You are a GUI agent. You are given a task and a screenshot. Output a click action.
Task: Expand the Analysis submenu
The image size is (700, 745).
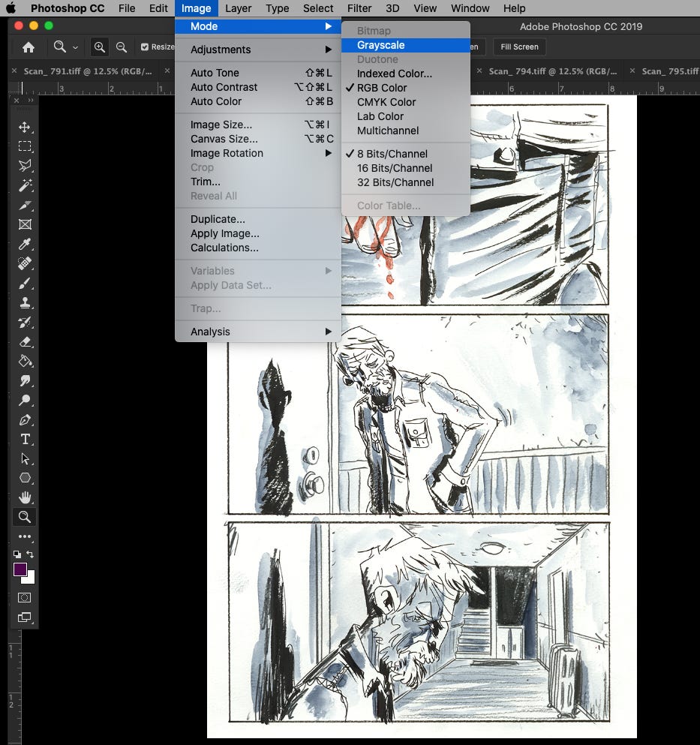258,332
